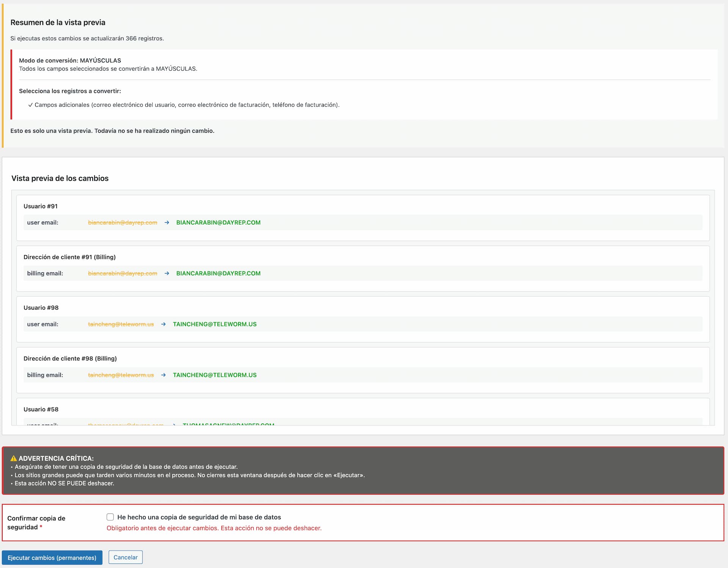728x568 pixels.
Task: Click arrow icon in Dirección #91 billing row
Action: (x=167, y=273)
